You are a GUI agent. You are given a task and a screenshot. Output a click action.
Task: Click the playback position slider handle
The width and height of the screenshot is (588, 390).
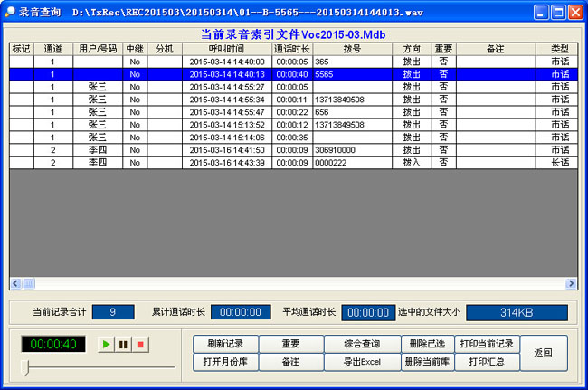[x=27, y=366]
